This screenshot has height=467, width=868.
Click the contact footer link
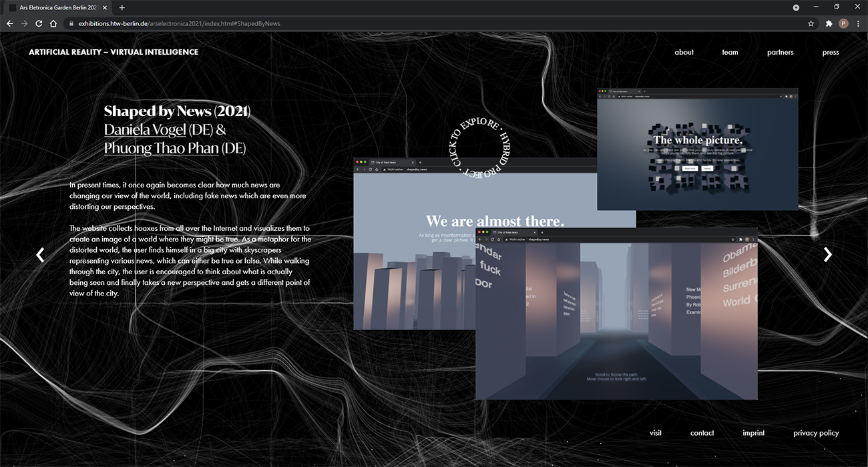[702, 433]
